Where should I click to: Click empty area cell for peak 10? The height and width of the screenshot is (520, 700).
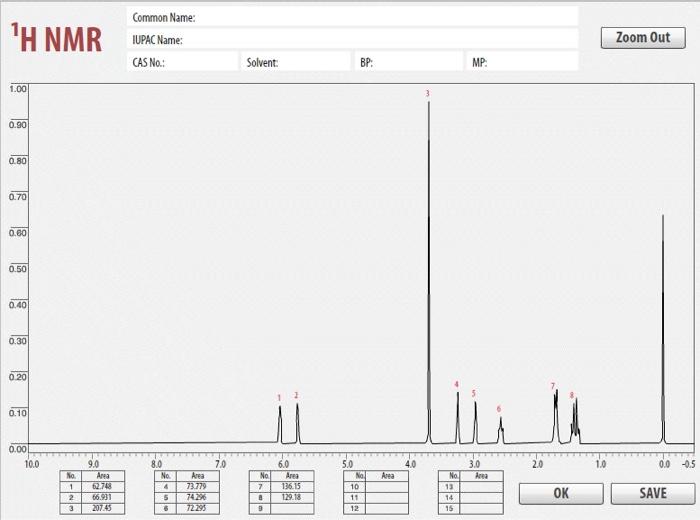[387, 487]
